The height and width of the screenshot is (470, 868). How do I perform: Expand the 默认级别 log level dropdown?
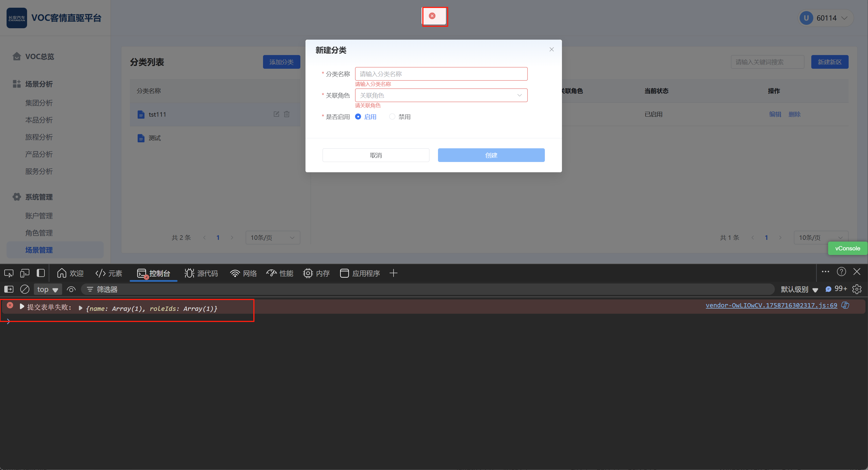pyautogui.click(x=799, y=289)
